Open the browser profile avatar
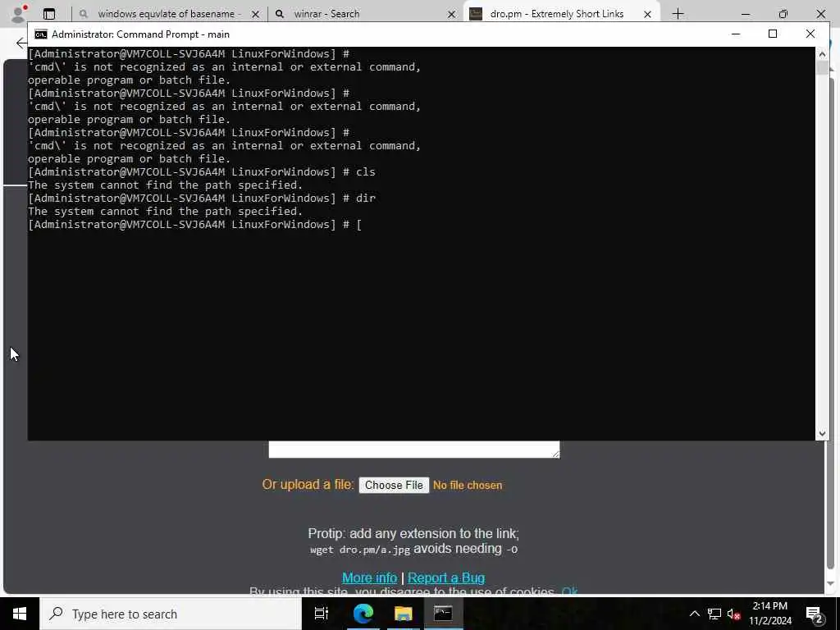Image resolution: width=840 pixels, height=630 pixels. click(18, 14)
